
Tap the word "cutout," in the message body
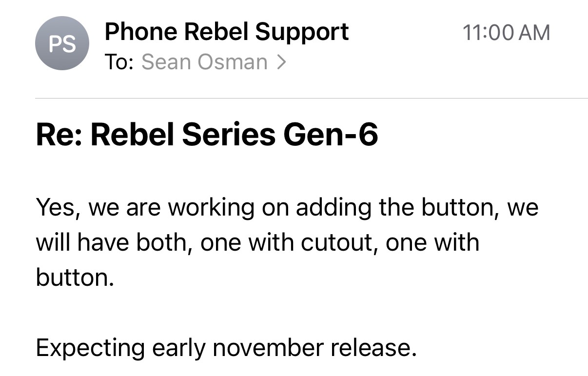tap(339, 242)
